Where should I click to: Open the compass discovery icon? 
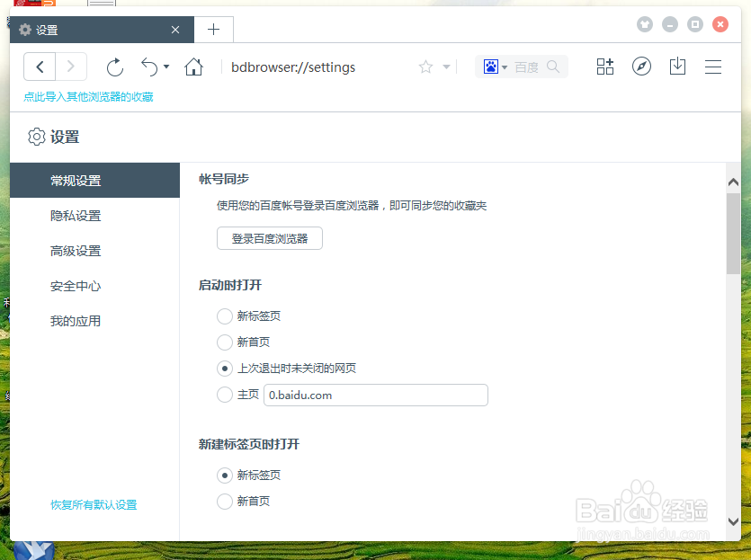tap(641, 67)
